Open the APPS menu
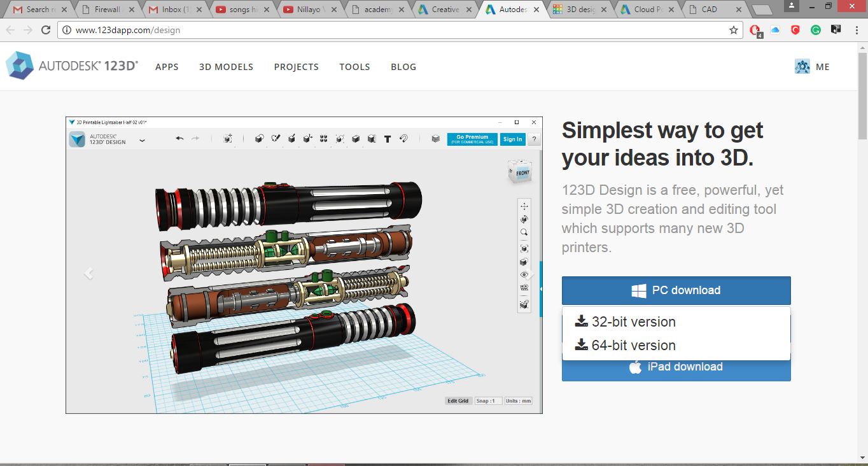This screenshot has width=868, height=466. click(x=167, y=67)
